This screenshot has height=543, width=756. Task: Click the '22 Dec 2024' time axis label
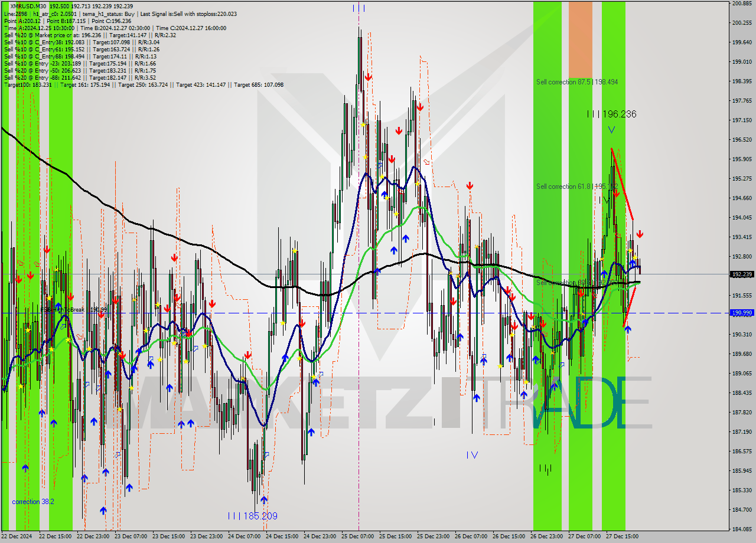[17, 537]
